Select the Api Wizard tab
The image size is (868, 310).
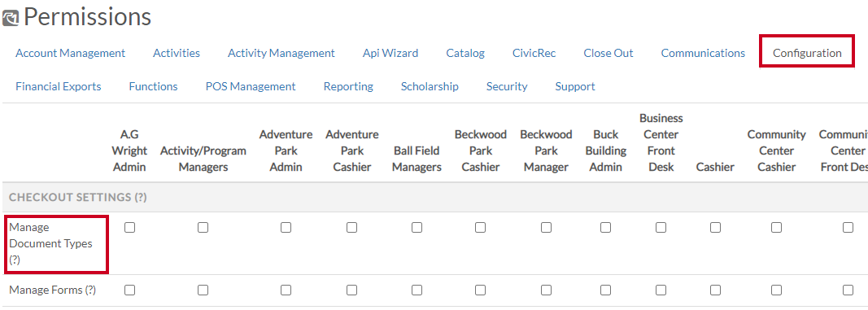click(390, 53)
